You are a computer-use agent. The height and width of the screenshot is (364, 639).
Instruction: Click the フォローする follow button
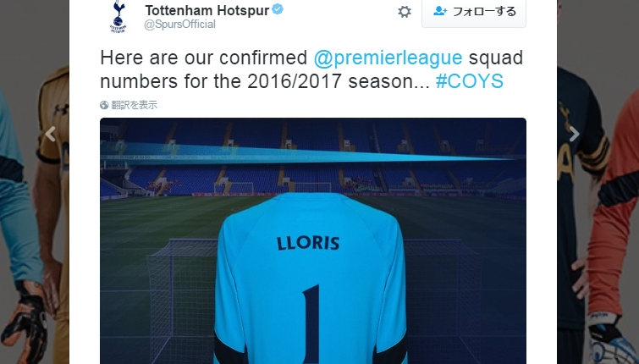tap(474, 12)
